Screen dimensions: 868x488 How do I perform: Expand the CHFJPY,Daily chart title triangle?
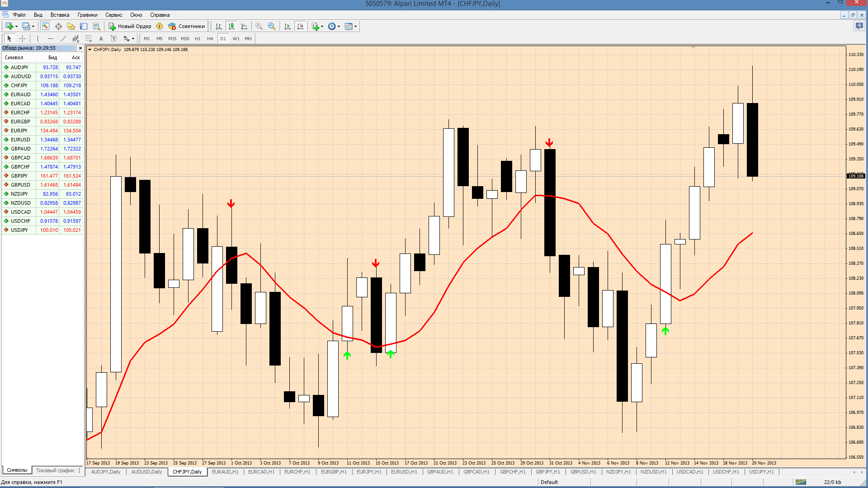point(90,50)
